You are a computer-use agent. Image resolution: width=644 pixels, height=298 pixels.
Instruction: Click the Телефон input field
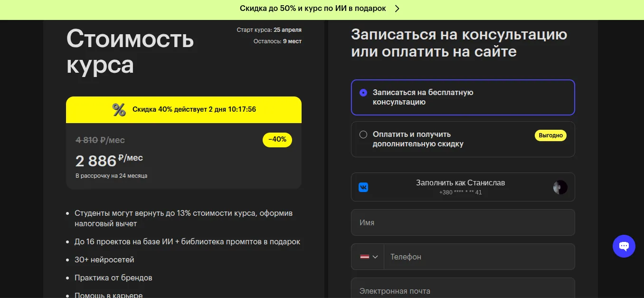coord(479,257)
